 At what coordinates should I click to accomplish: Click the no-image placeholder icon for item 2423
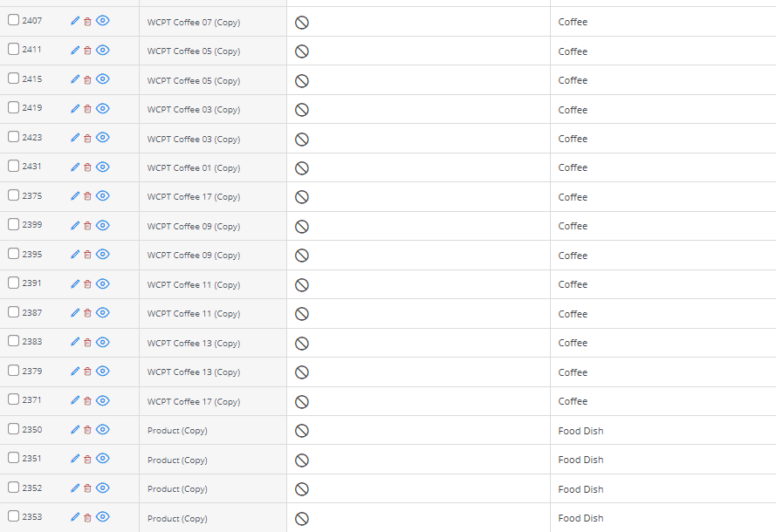[x=301, y=138]
